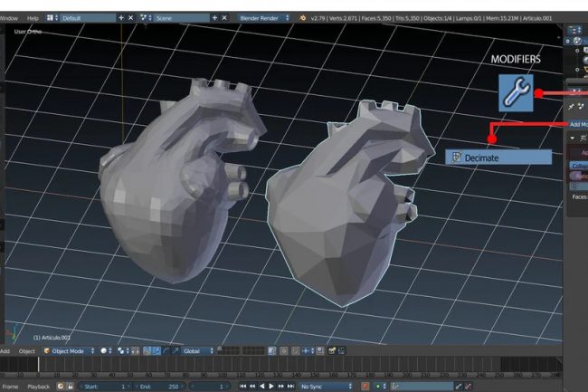
Task: Click the Default screen layout name field
Action: (x=88, y=17)
